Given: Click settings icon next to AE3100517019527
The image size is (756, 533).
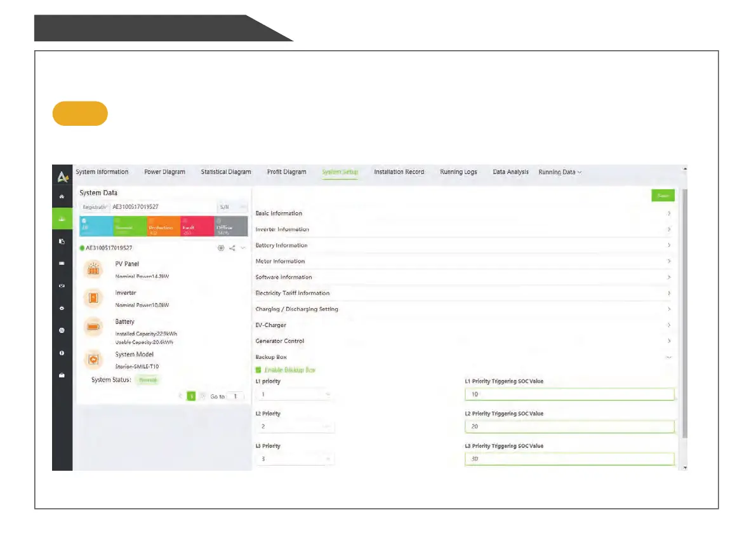Looking at the screenshot, I should coord(221,248).
